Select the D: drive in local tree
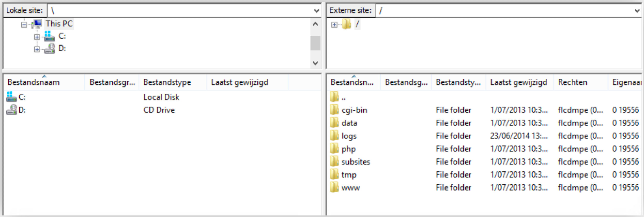The image size is (644, 217). (62, 48)
